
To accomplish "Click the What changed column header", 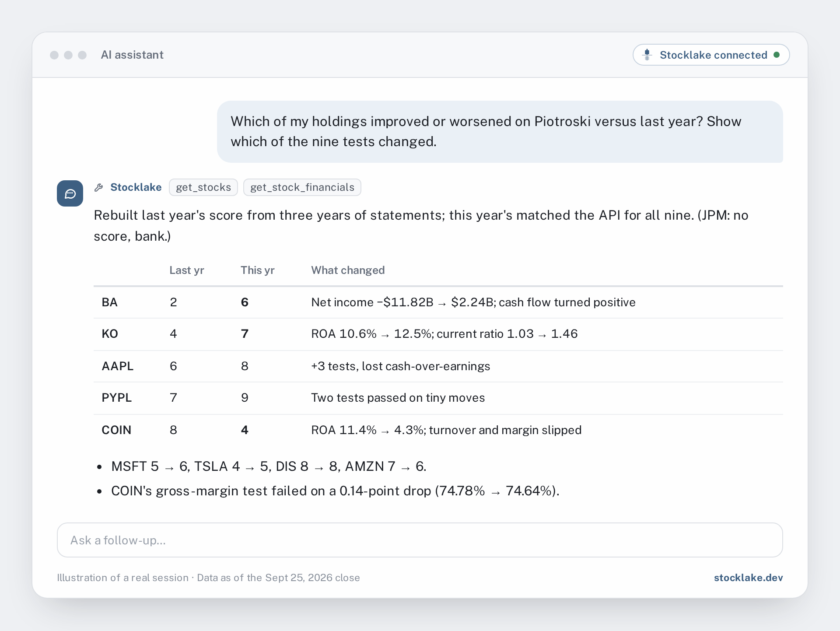I will [x=348, y=270].
